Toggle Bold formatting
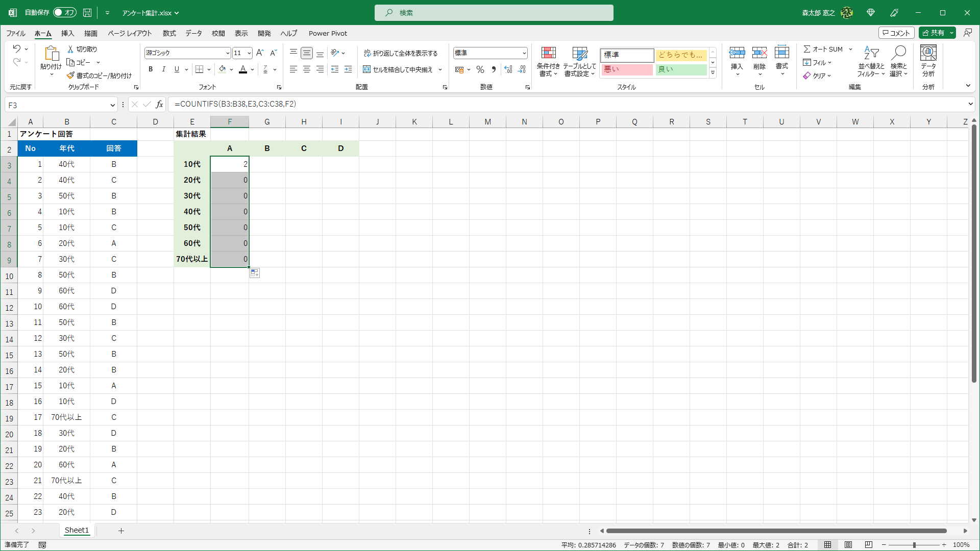 151,69
